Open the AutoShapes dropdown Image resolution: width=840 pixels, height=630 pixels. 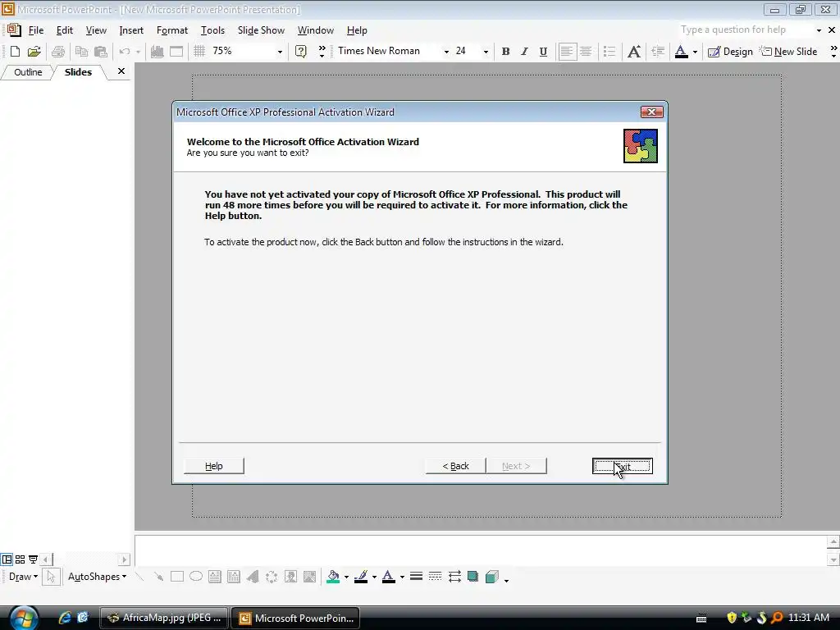(97, 577)
